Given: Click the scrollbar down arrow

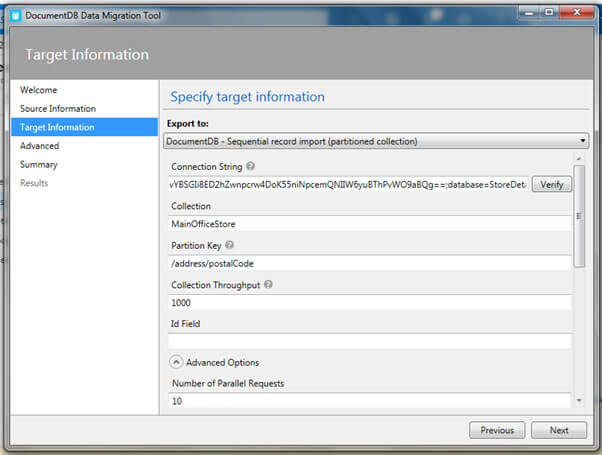Looking at the screenshot, I should (x=579, y=401).
